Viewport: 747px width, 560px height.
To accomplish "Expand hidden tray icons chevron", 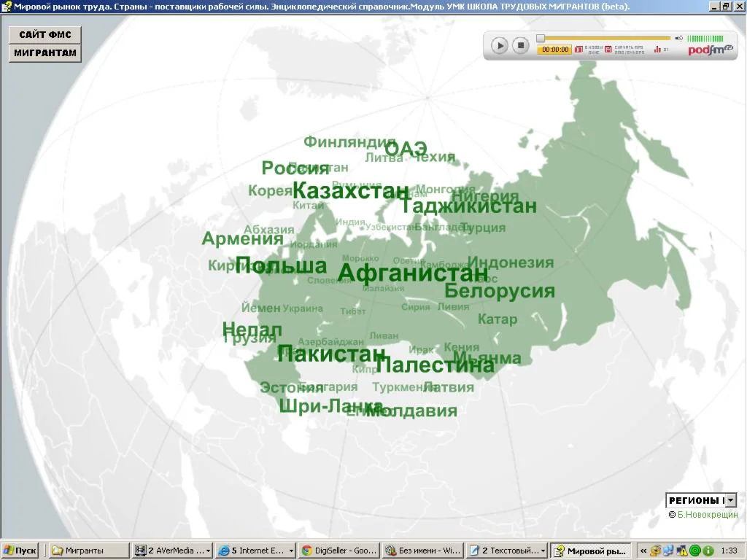I will tap(643, 551).
